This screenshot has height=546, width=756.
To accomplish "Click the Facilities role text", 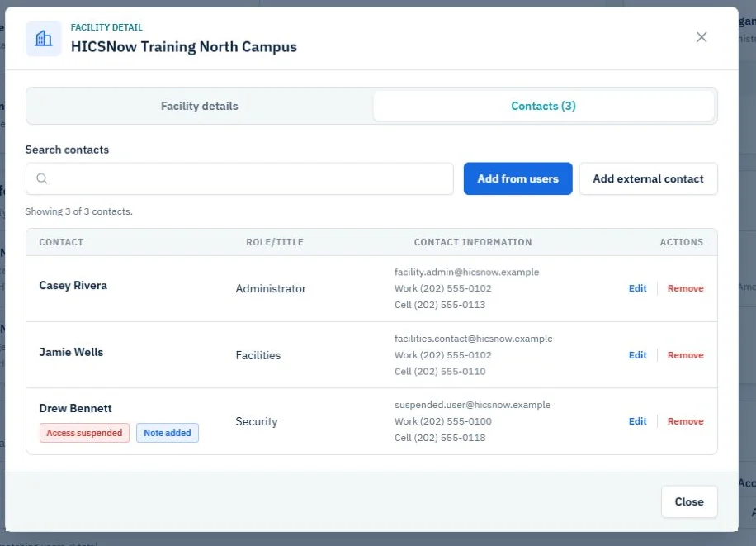I will coord(258,355).
